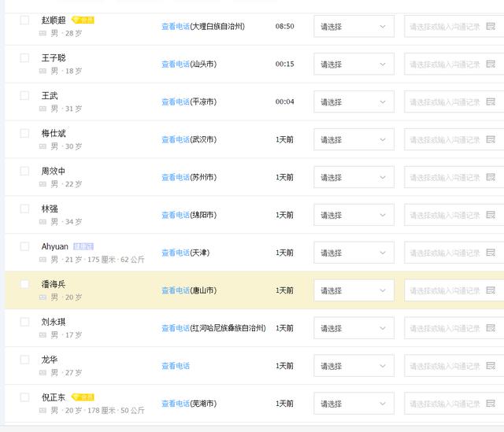Click the communication record field for 潘海兵
The image size is (504, 432).
click(445, 290)
